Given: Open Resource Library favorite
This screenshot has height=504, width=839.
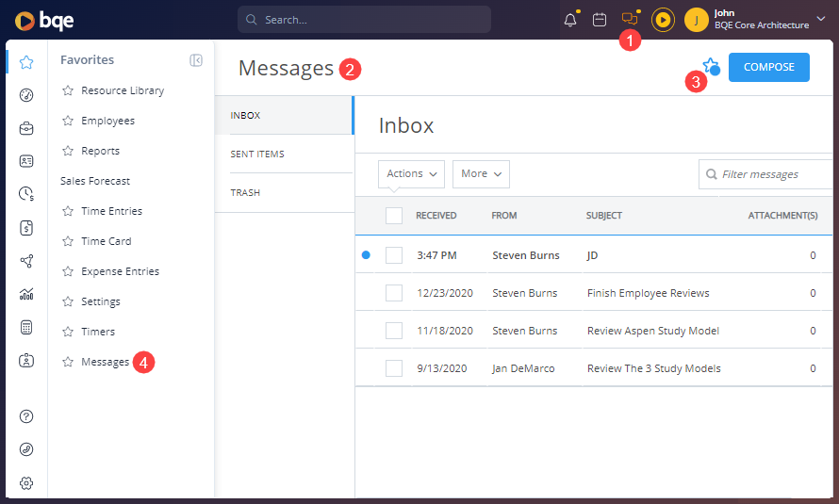Looking at the screenshot, I should 123,90.
